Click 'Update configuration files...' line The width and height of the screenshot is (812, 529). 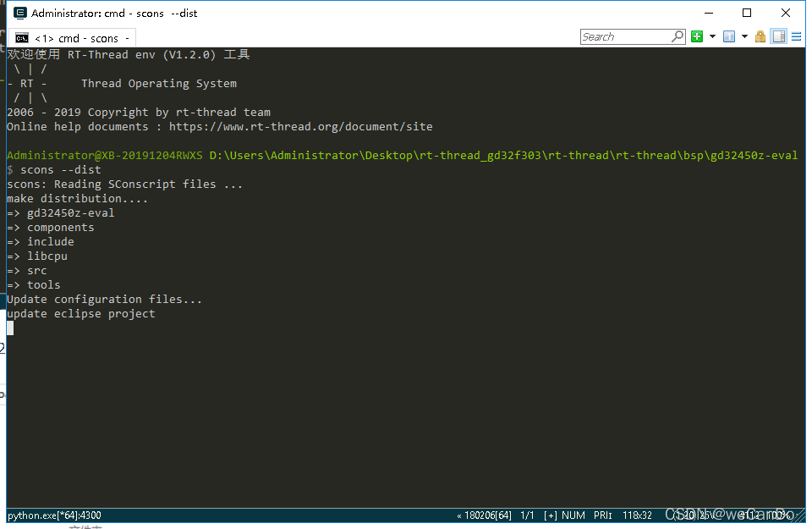(105, 300)
